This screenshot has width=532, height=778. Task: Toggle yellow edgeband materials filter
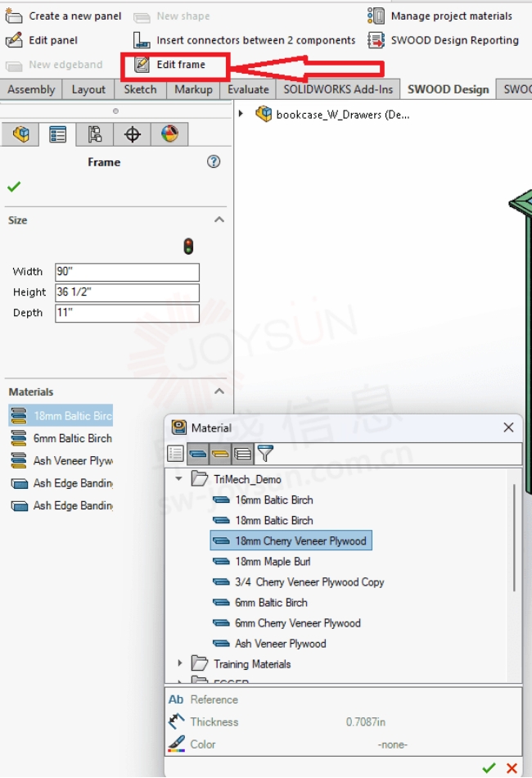click(x=220, y=454)
